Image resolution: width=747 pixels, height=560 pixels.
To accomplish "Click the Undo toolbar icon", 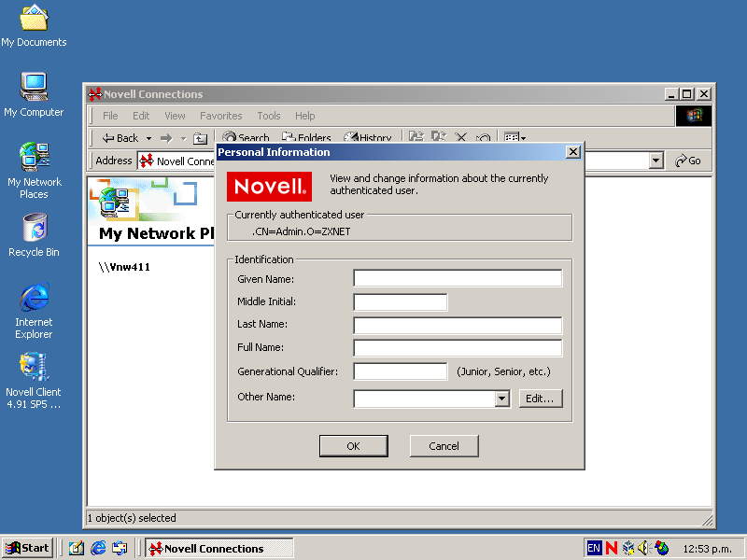I will tap(483, 137).
